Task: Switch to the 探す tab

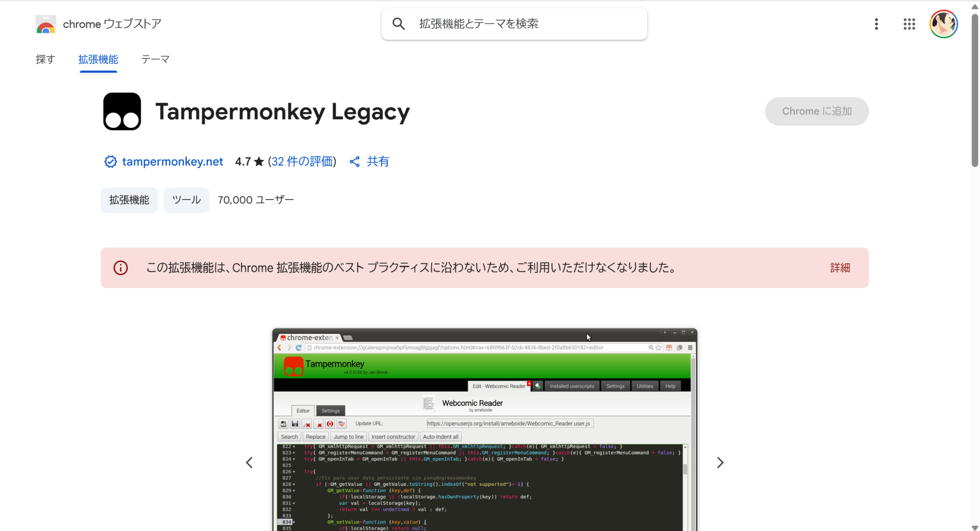Action: click(45, 59)
